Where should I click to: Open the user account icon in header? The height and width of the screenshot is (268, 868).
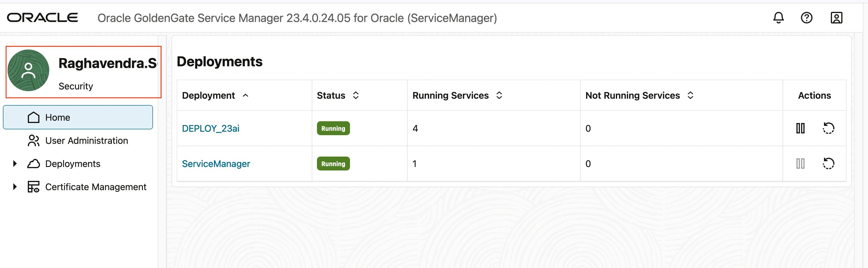pos(836,17)
